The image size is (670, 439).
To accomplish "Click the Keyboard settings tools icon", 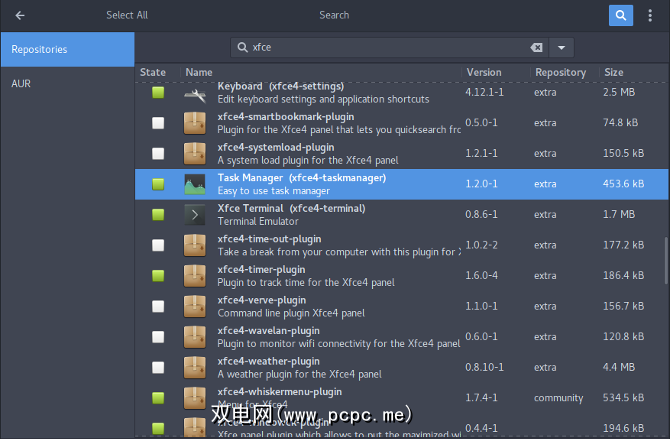I will [x=195, y=95].
